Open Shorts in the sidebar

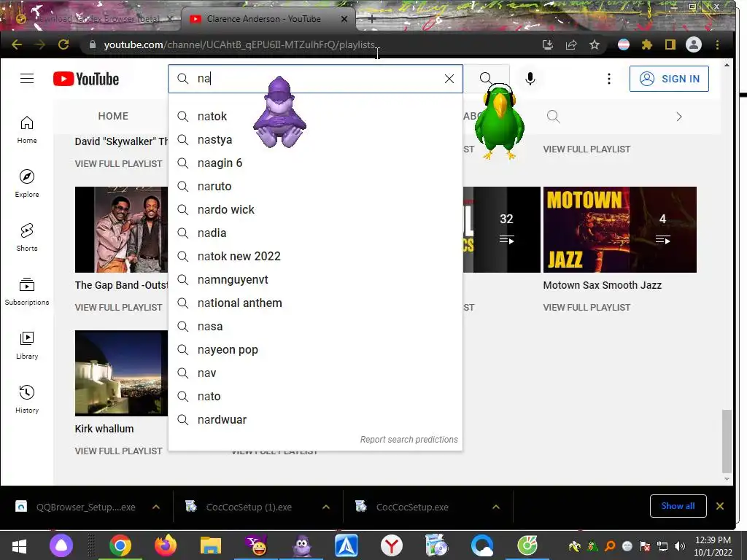click(27, 237)
